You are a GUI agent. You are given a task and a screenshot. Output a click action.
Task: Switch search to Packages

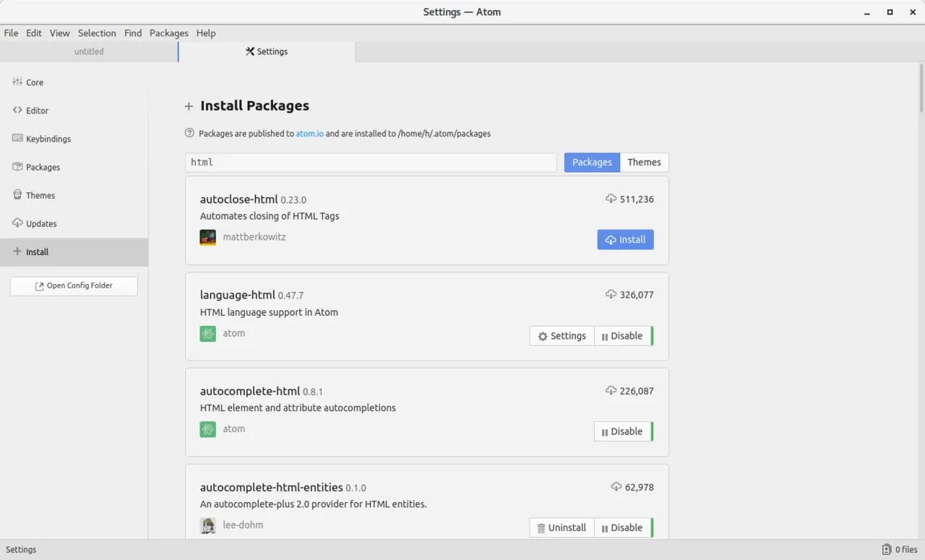point(592,162)
